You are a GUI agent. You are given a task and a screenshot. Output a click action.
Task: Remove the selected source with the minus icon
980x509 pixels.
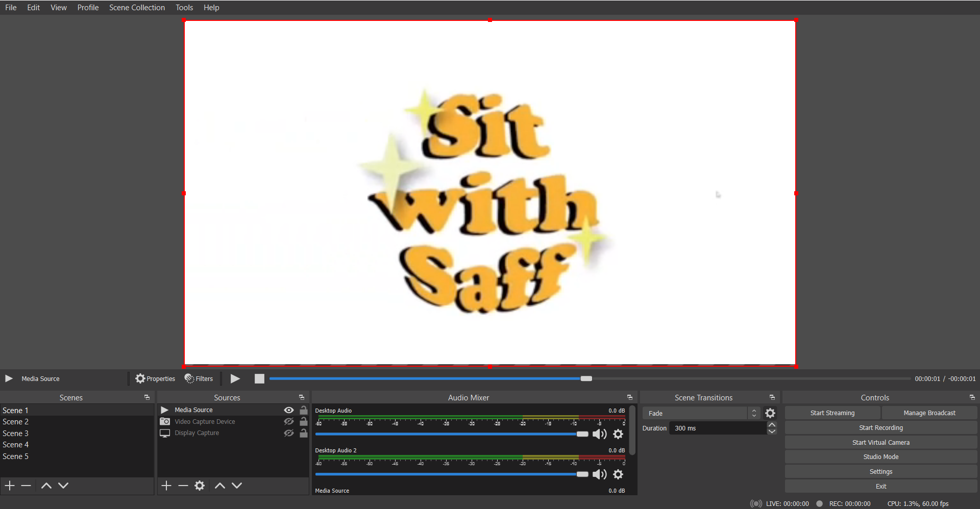pos(183,486)
